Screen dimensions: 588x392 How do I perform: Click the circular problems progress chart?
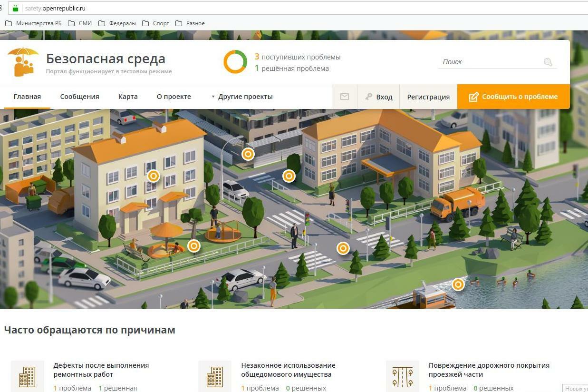click(235, 62)
